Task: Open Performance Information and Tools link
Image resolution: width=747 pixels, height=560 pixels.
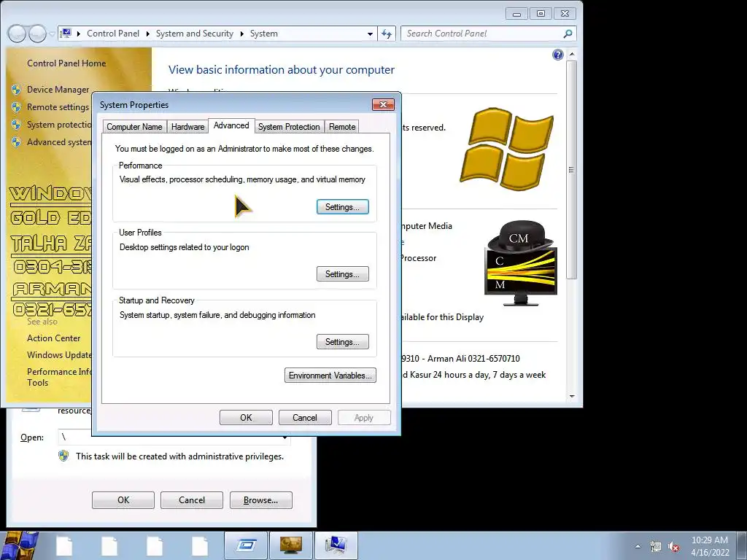Action: click(59, 377)
